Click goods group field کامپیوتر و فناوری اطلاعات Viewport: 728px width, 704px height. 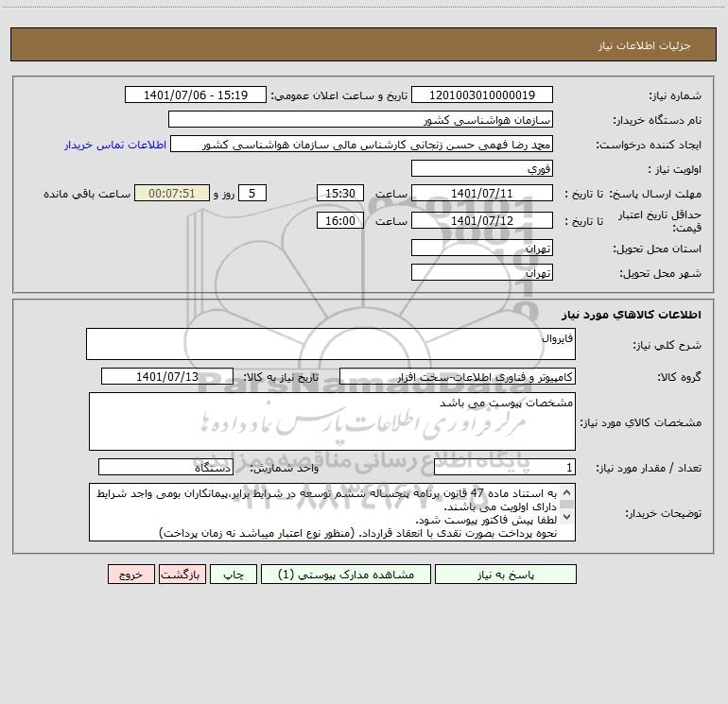pos(458,376)
